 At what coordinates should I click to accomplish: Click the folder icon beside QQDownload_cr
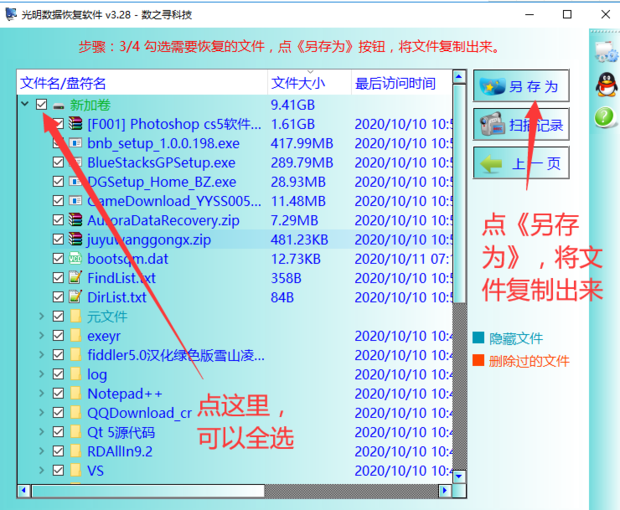coord(76,412)
